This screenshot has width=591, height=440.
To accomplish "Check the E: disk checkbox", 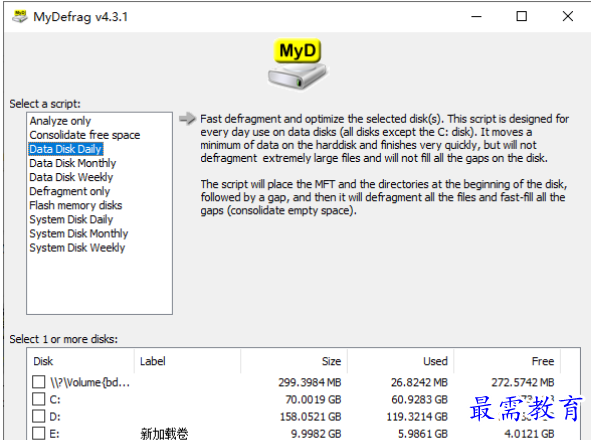I will pos(38,433).
